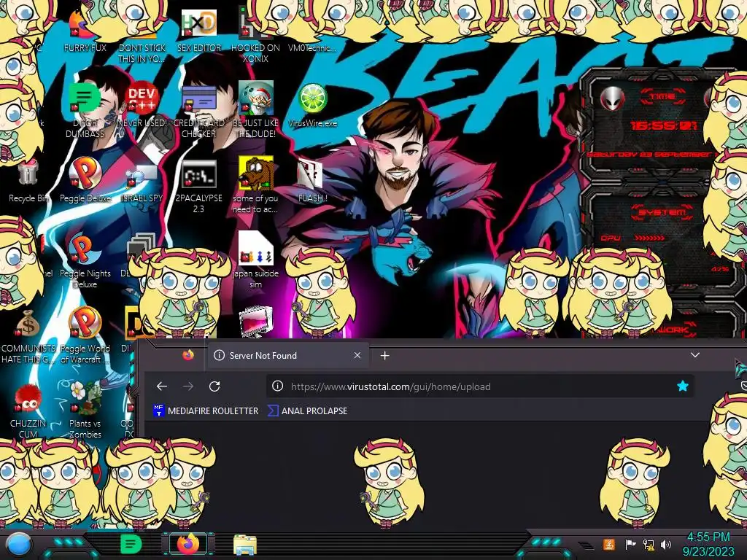Open the VM0Technic desktop shortcut
This screenshot has height=560, width=747.
[x=312, y=47]
